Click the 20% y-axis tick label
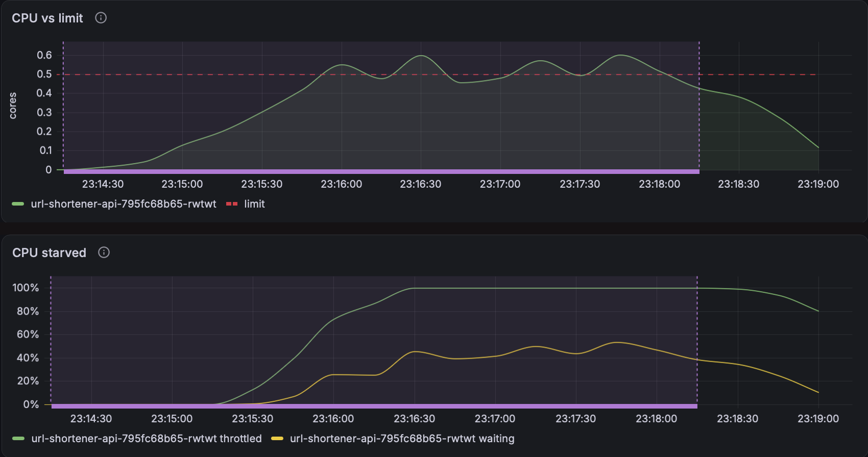The width and height of the screenshot is (868, 457). click(x=28, y=381)
